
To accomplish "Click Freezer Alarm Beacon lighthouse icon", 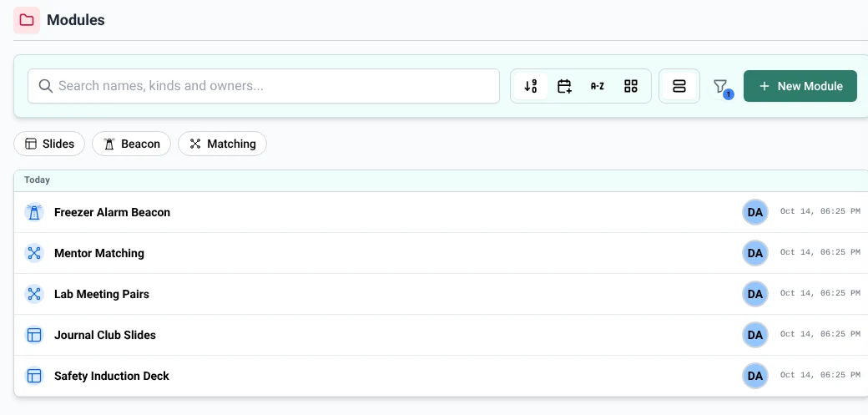I will click(x=34, y=212).
